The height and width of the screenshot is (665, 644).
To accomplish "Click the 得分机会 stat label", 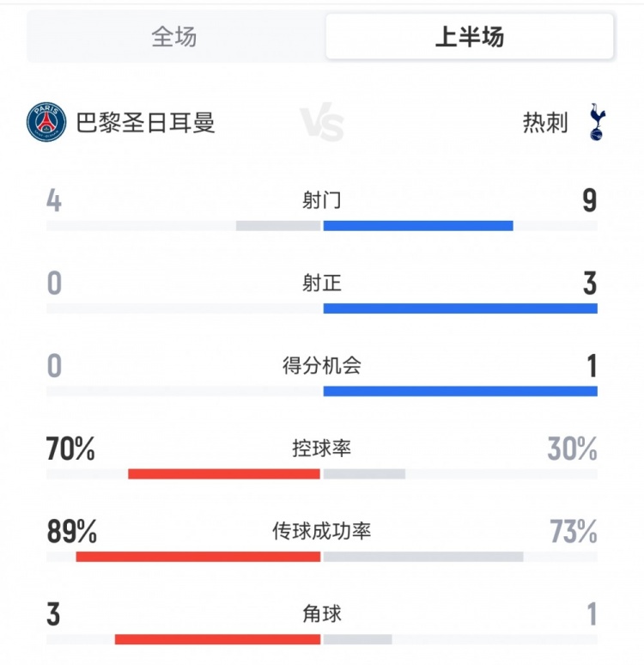I will (x=322, y=366).
